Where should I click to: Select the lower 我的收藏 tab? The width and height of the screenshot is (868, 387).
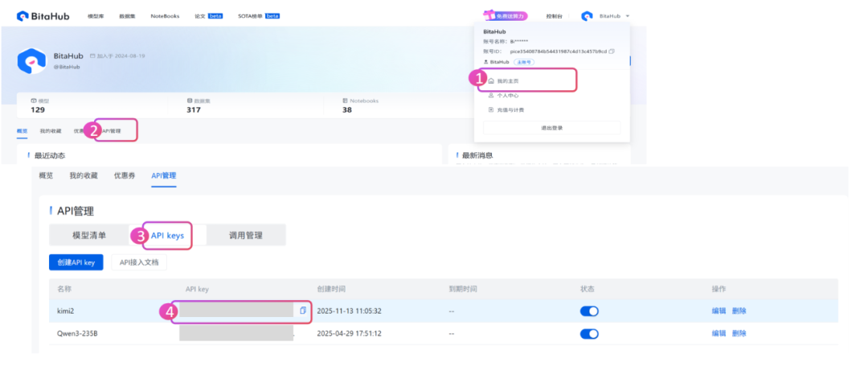click(x=84, y=175)
